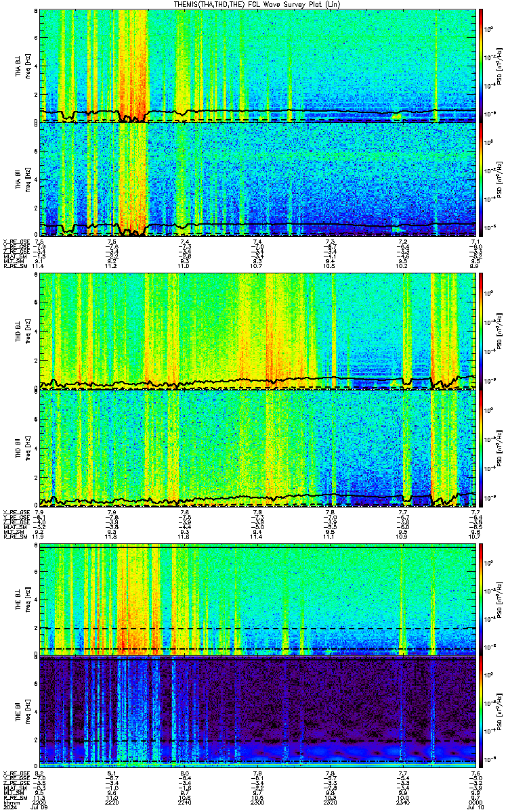Screen dimensions: 508x812
Task: Click the THE B∥ freq [Hz] axis label
Action: pos(26,713)
